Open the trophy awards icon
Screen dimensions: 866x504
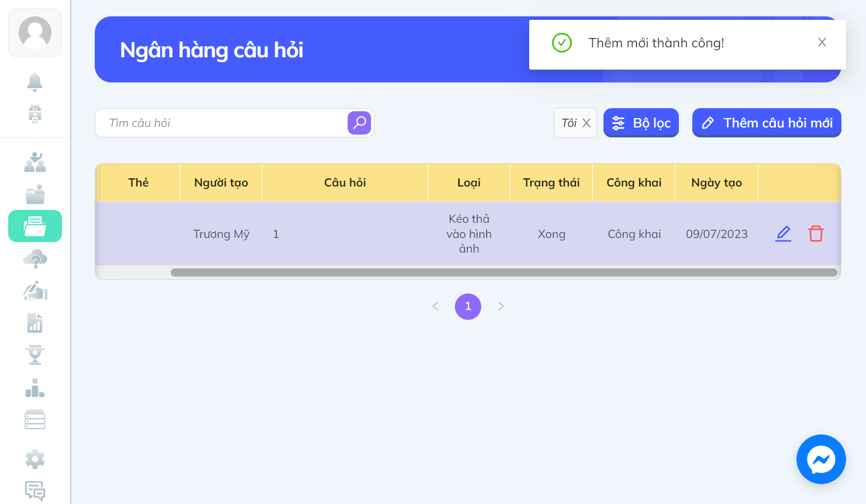[35, 355]
